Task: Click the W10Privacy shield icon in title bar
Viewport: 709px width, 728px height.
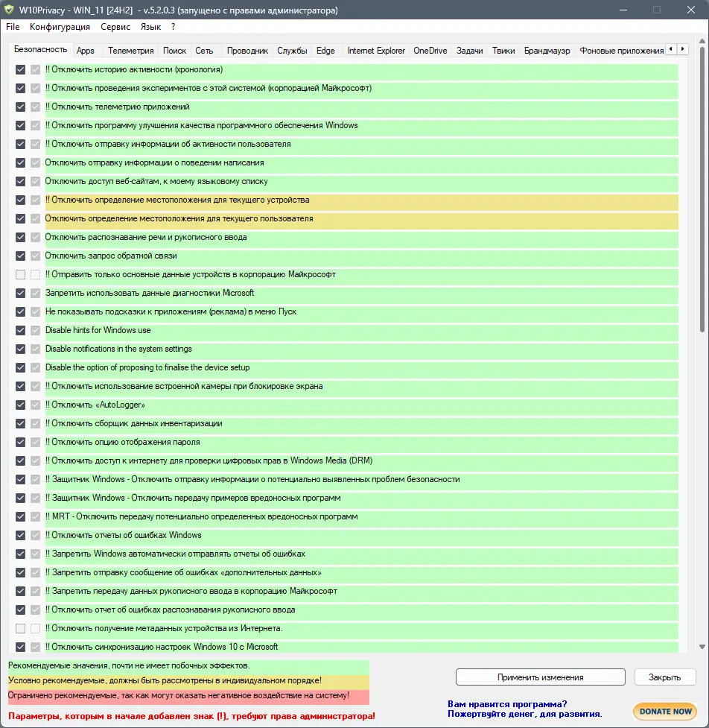Action: (9, 10)
